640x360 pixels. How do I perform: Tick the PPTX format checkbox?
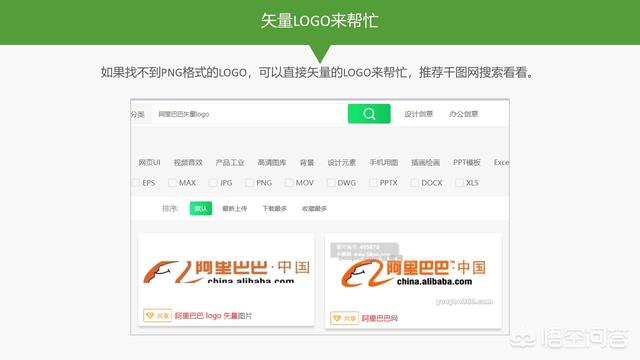(373, 182)
